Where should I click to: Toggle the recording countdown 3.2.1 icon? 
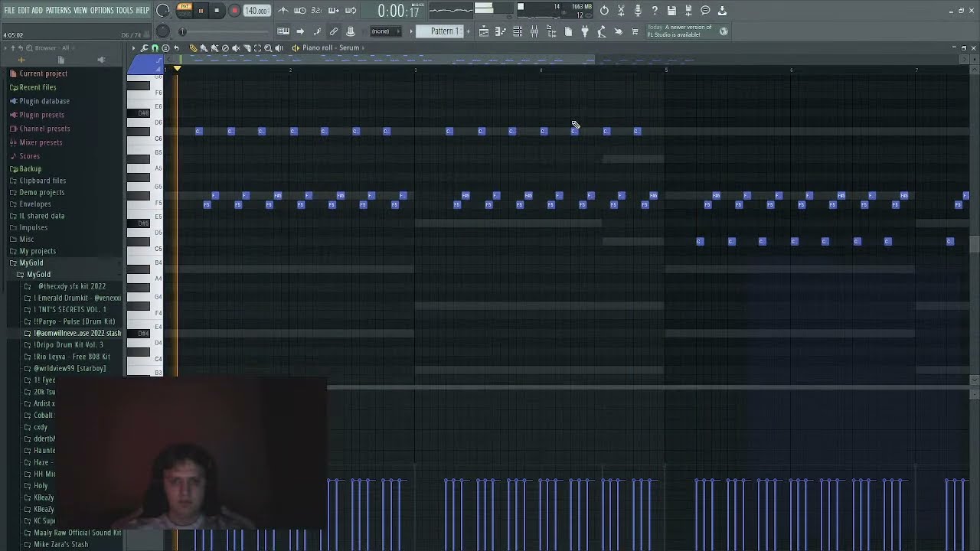pyautogui.click(x=317, y=11)
